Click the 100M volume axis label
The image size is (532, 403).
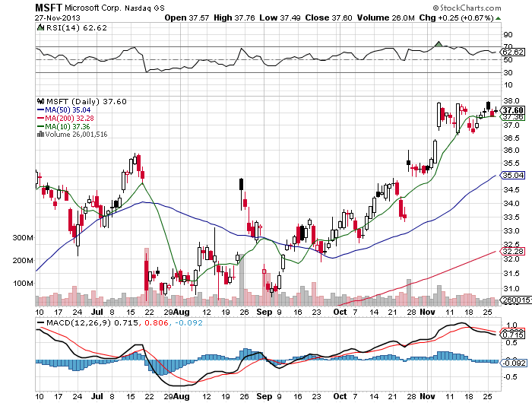click(x=24, y=283)
